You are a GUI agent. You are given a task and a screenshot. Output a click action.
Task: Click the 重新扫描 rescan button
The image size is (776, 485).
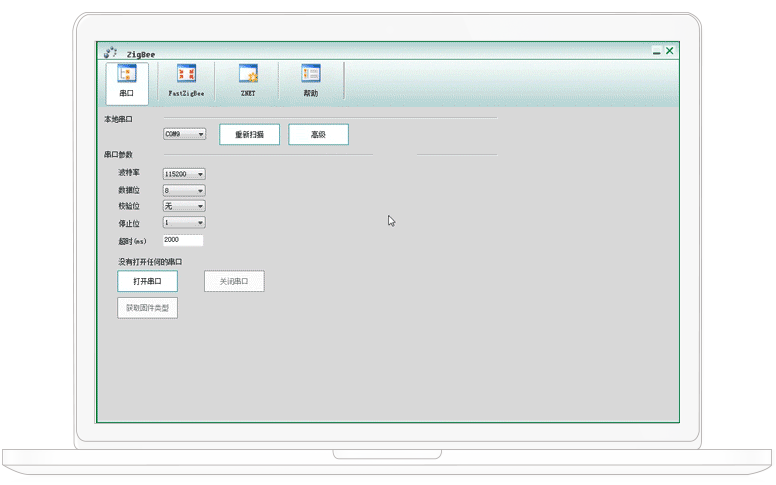tap(249, 135)
